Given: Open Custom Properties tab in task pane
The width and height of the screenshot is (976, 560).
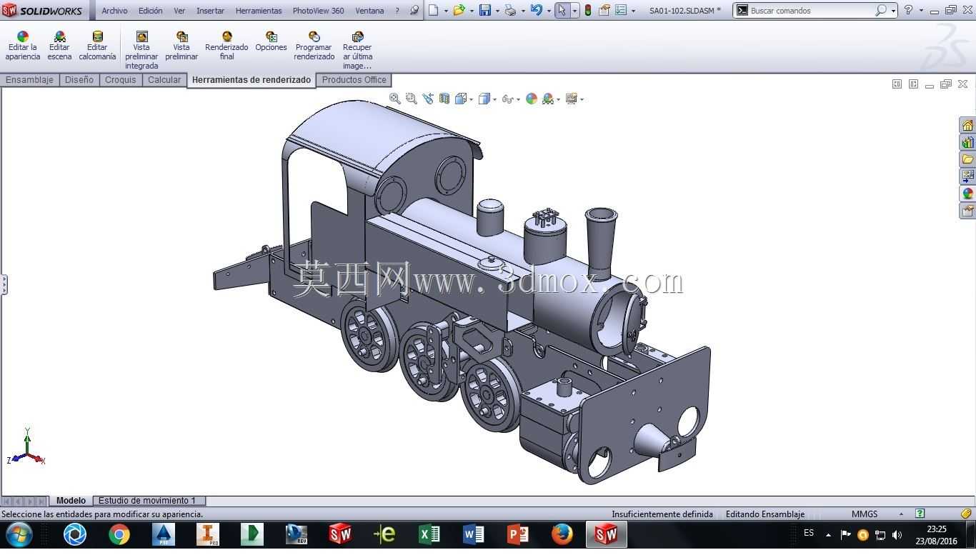Looking at the screenshot, I should tap(967, 211).
